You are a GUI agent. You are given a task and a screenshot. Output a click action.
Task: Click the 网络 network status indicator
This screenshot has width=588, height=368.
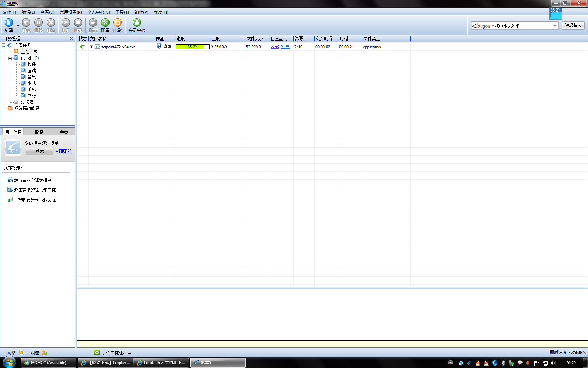(22, 353)
